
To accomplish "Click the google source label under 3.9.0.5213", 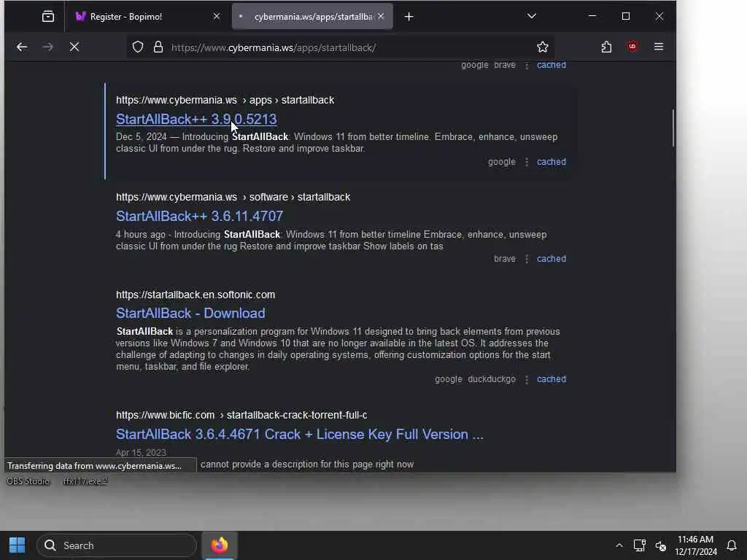I will point(502,162).
